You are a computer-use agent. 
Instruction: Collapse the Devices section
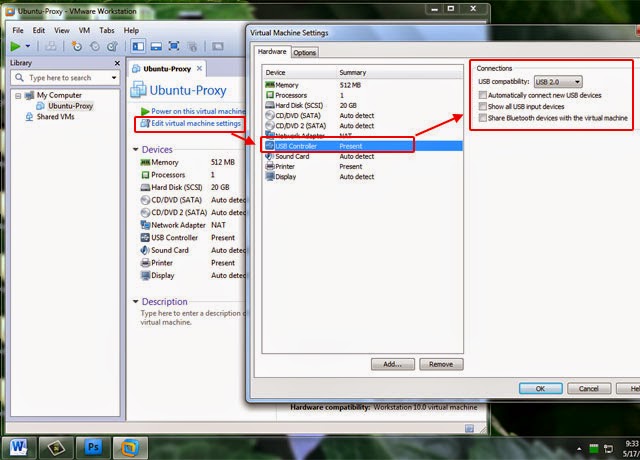136,150
